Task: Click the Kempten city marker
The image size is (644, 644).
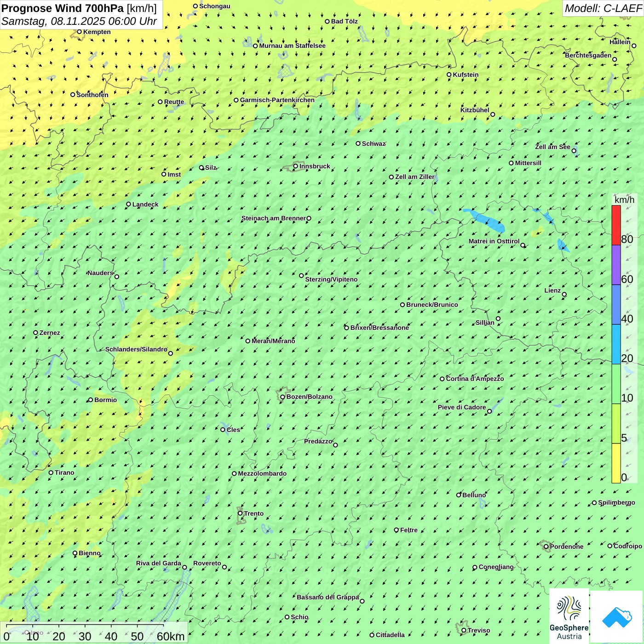Action: 79,32
